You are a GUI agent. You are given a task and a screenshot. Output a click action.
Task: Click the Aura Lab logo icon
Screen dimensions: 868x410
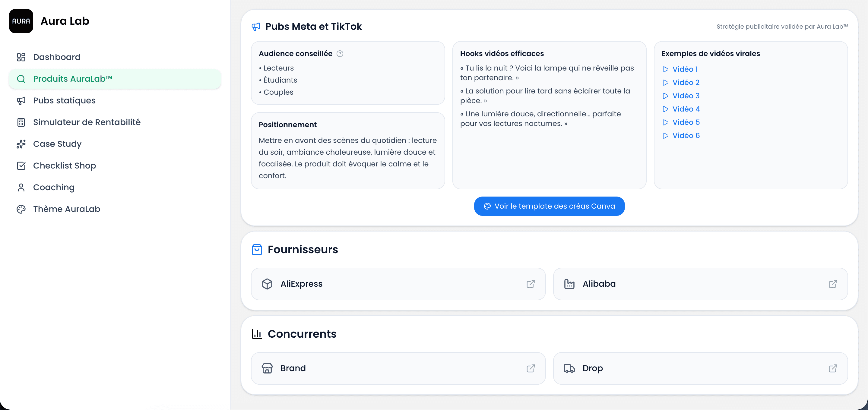pyautogui.click(x=21, y=21)
